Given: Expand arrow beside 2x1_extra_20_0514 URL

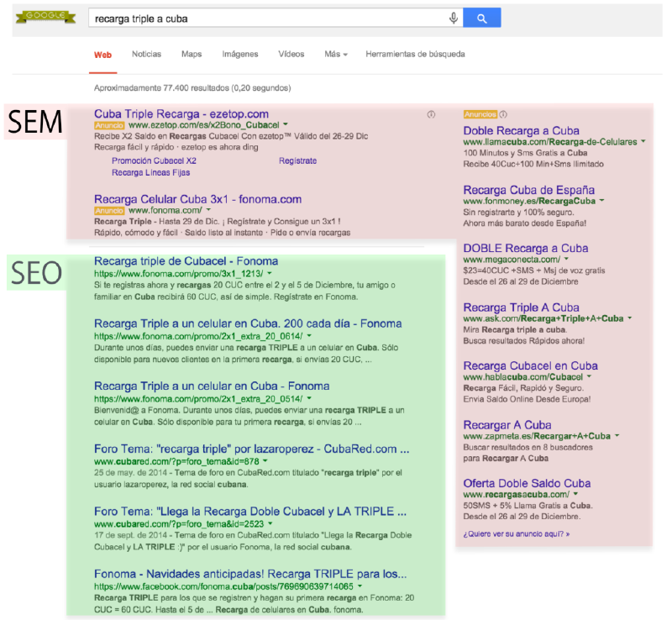Looking at the screenshot, I should [309, 398].
